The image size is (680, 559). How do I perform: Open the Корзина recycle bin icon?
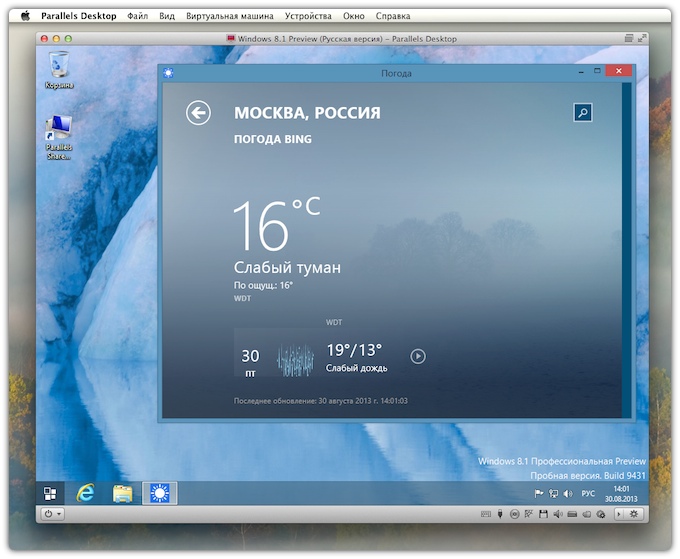click(59, 70)
